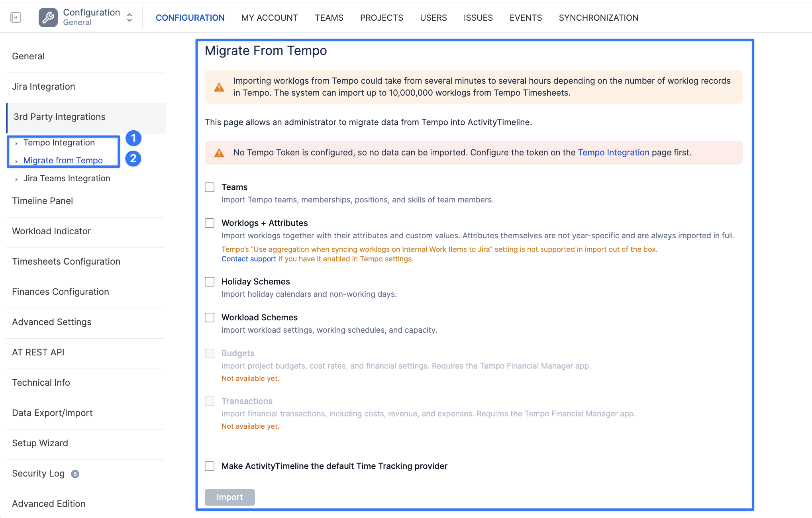
Task: Expand the Tempo Integration tree item
Action: pos(16,143)
